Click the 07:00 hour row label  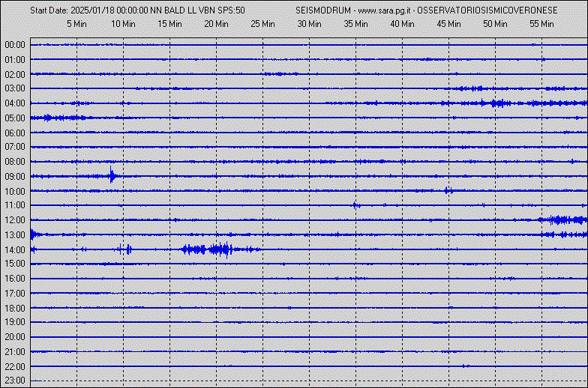click(15, 147)
